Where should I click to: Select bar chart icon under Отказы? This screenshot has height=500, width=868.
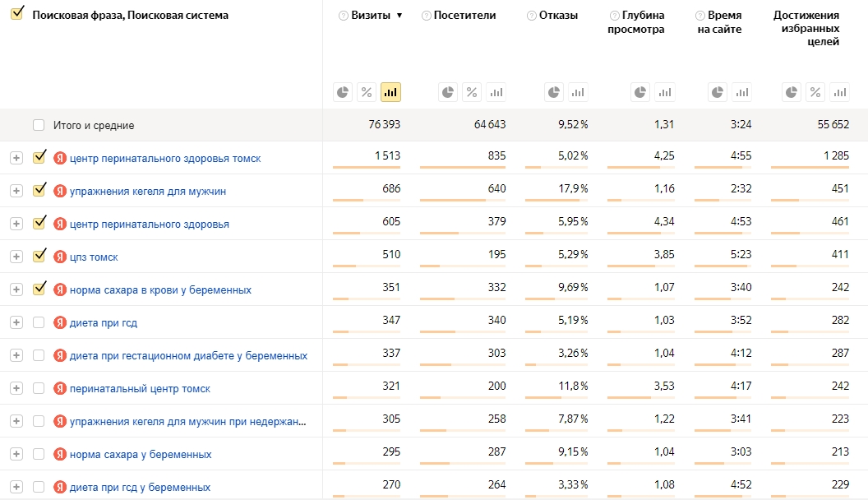pos(578,92)
